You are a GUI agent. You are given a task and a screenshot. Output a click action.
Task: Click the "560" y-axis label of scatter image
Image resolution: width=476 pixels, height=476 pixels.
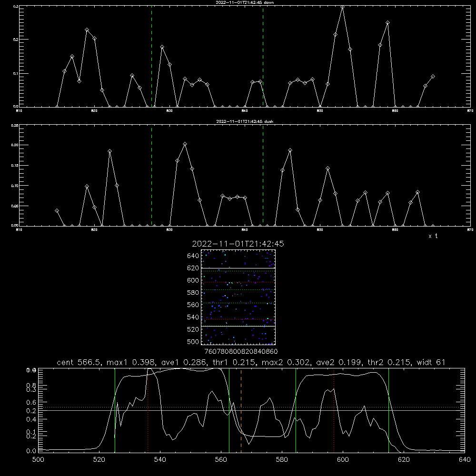point(193,305)
